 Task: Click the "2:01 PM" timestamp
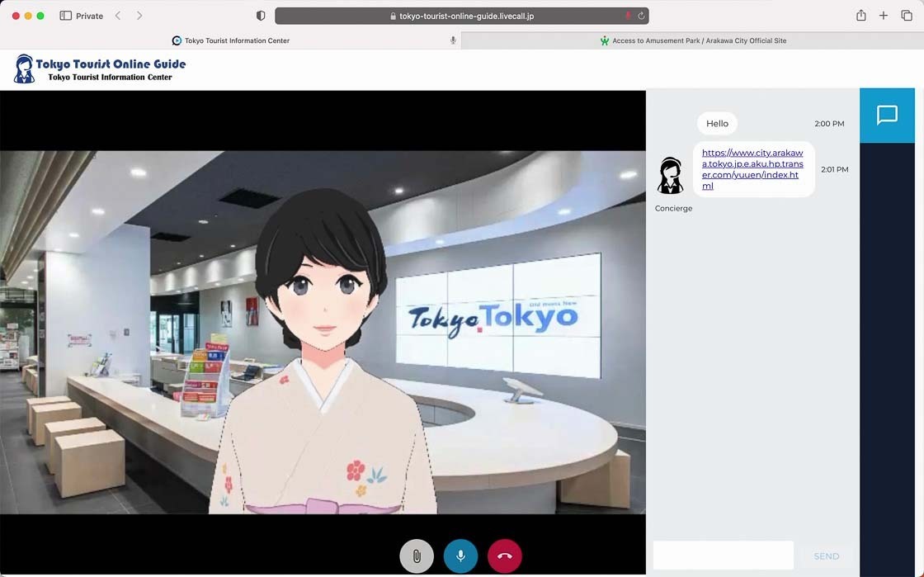coord(834,170)
